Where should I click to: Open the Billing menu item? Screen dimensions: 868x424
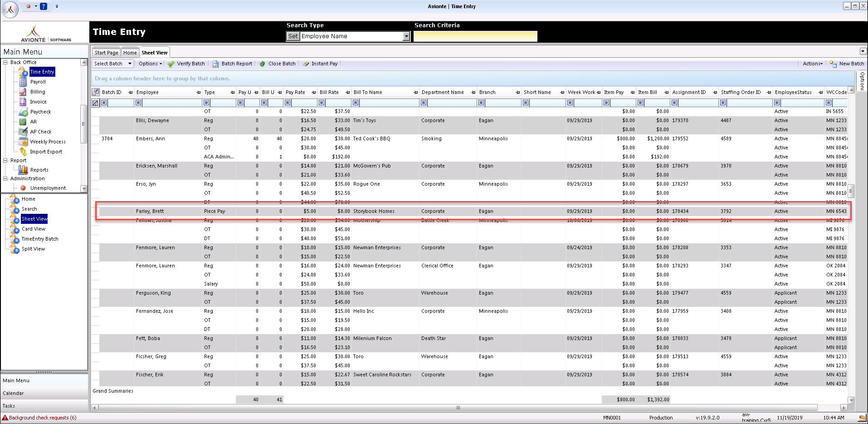tap(38, 92)
